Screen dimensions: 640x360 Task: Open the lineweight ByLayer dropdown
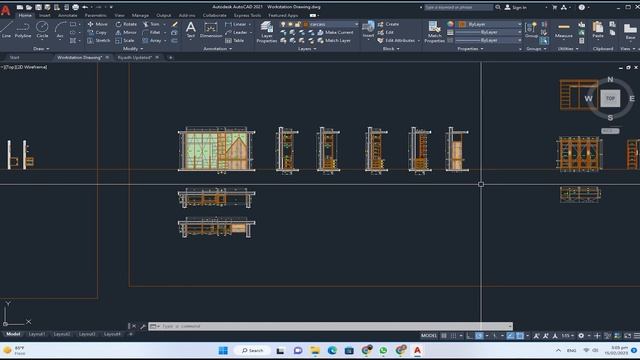coord(489,32)
